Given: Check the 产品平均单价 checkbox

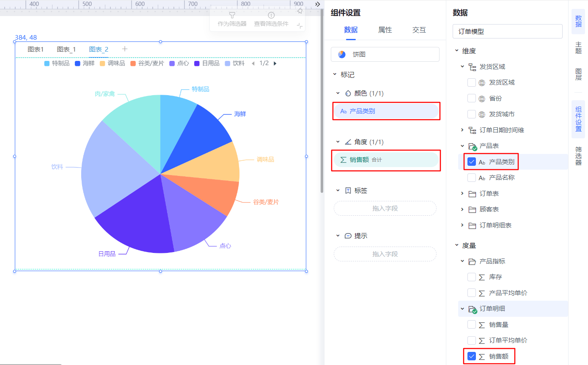Looking at the screenshot, I should pos(472,293).
